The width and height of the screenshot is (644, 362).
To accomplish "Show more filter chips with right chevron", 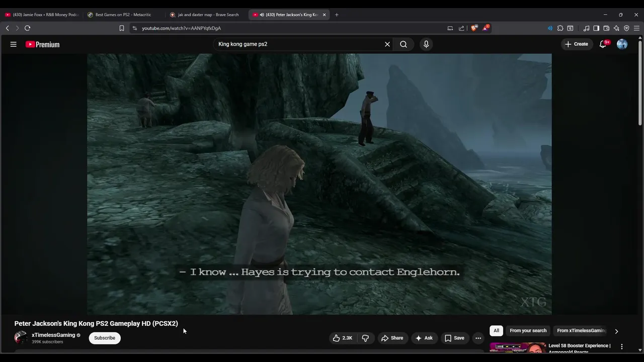I will [x=616, y=331].
